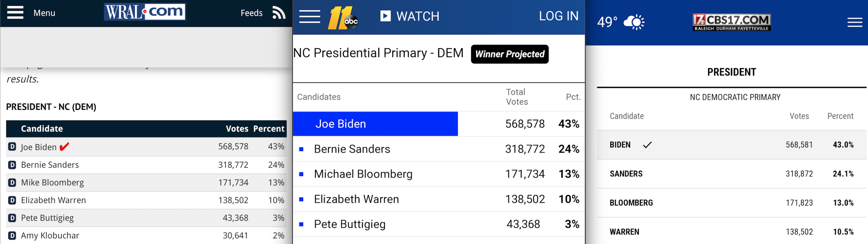
Task: Click the red checkmark next to Joe Biden
Action: click(64, 147)
